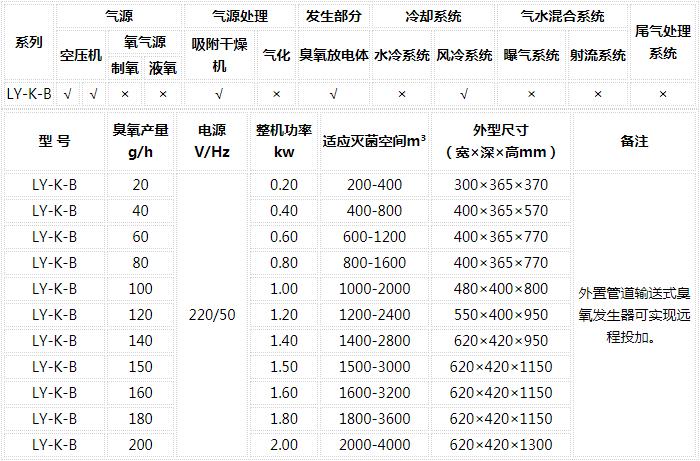This screenshot has height=461, width=700.
Task: Select the 空压机 column header
Action: 81,55
